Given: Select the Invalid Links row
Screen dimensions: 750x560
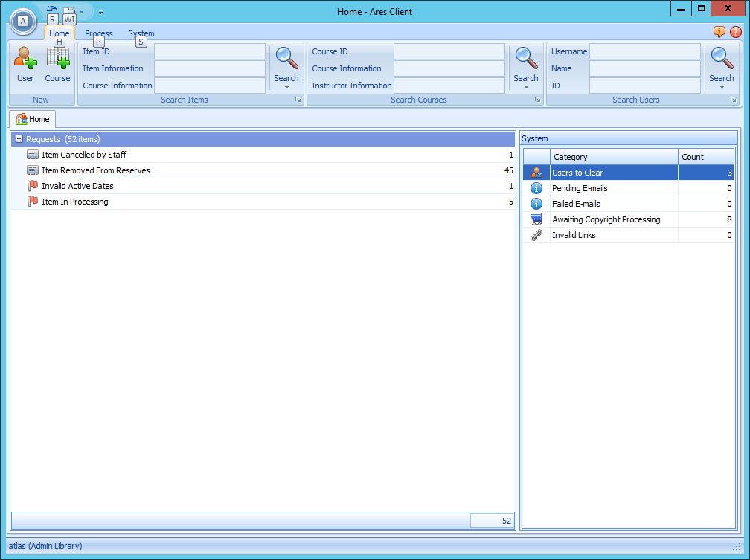Looking at the screenshot, I should 574,235.
